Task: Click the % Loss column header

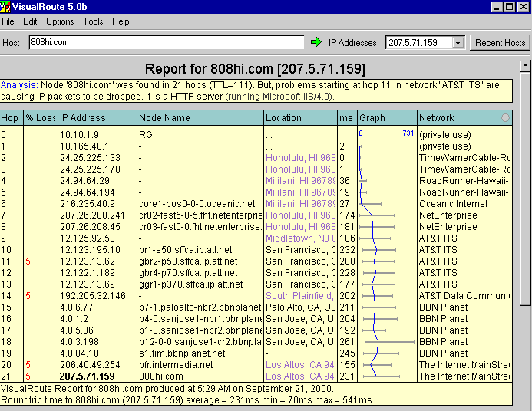Action: (x=41, y=117)
